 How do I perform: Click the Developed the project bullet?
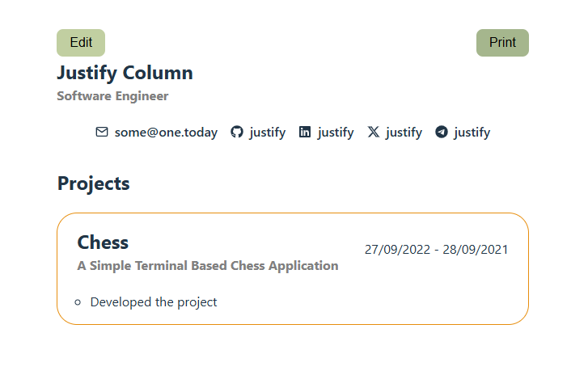(154, 302)
